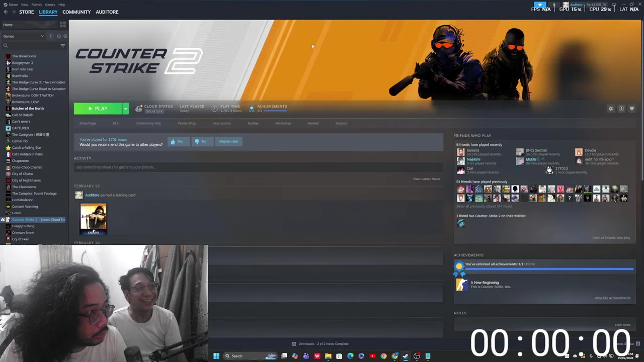Screen dimensions: 644x362
Task: Open the Points Shop link
Action: click(x=187, y=123)
